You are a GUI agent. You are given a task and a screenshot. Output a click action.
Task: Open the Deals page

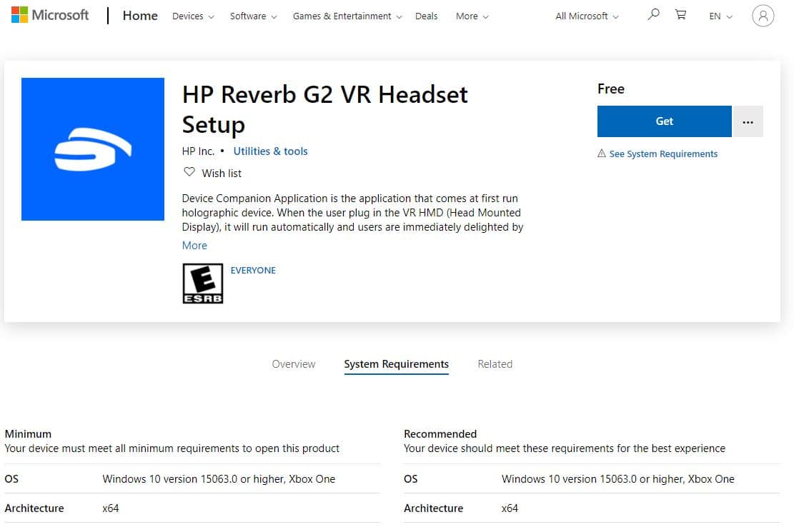click(427, 16)
